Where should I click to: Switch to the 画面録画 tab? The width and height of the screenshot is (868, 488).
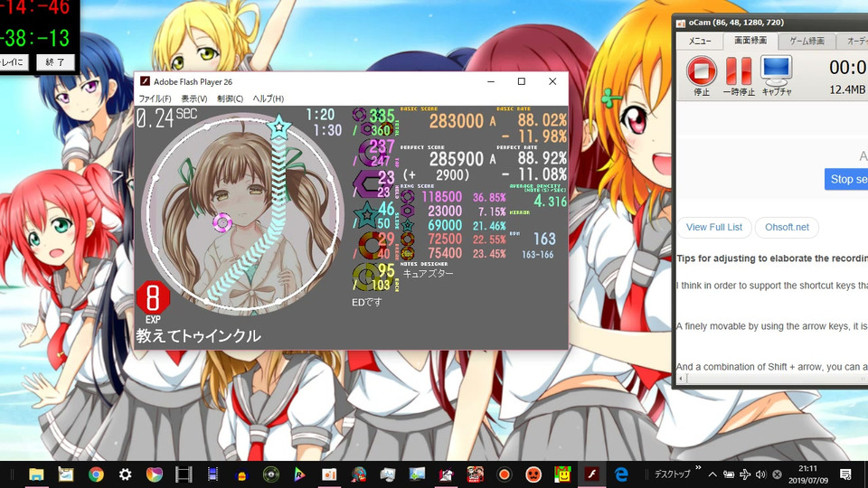[x=750, y=41]
